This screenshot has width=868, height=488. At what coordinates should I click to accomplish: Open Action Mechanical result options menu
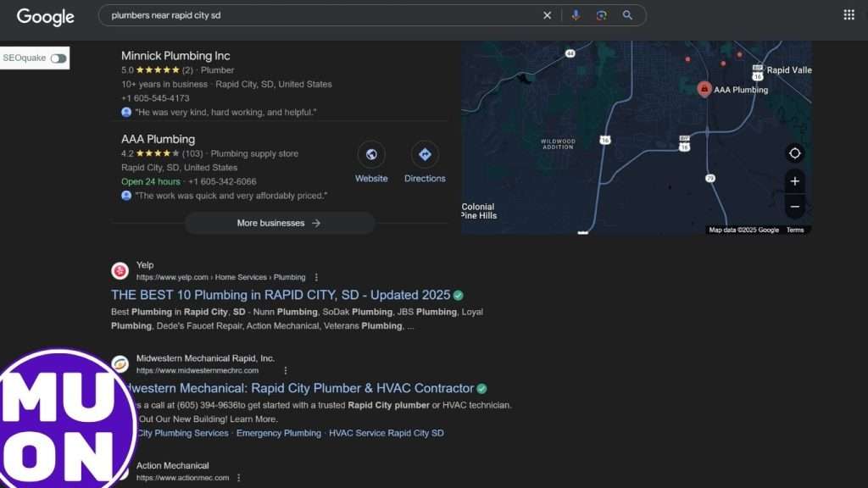pos(238,478)
